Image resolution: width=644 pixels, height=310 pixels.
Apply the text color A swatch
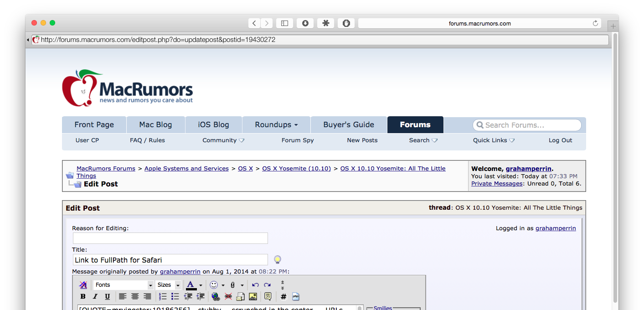[191, 285]
